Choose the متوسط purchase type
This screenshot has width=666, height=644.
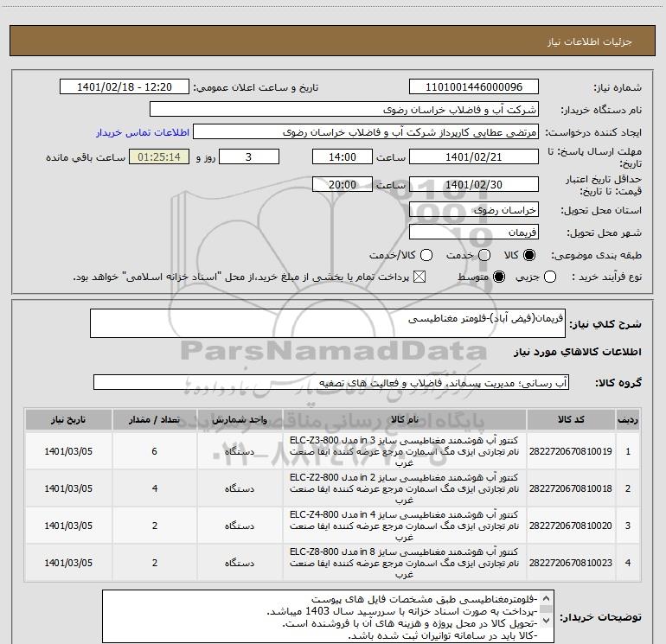(499, 277)
